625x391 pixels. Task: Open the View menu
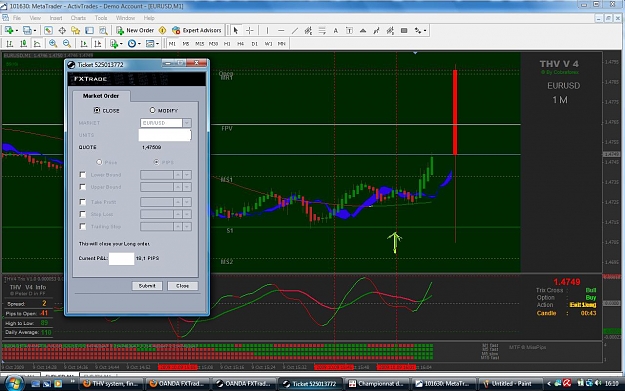(x=35, y=18)
